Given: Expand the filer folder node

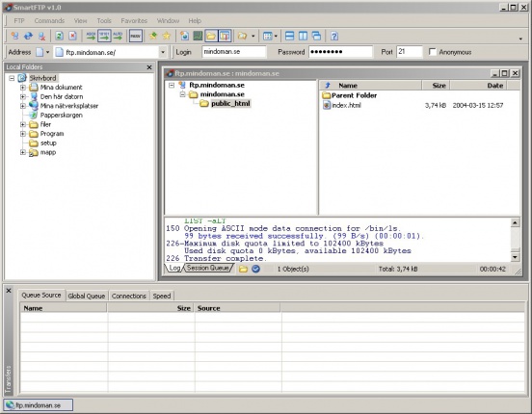Looking at the screenshot, I should [x=23, y=124].
